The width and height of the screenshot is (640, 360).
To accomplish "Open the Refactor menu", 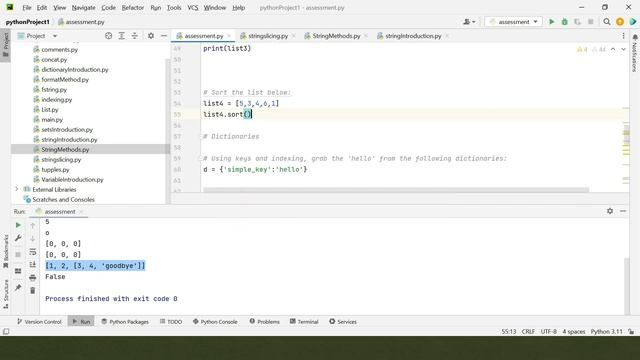I will 133,7.
